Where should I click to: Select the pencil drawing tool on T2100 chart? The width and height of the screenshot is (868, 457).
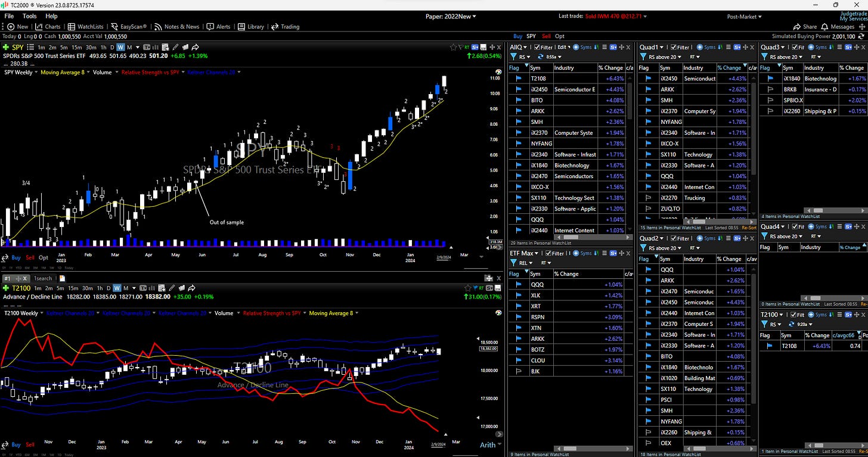(x=172, y=288)
